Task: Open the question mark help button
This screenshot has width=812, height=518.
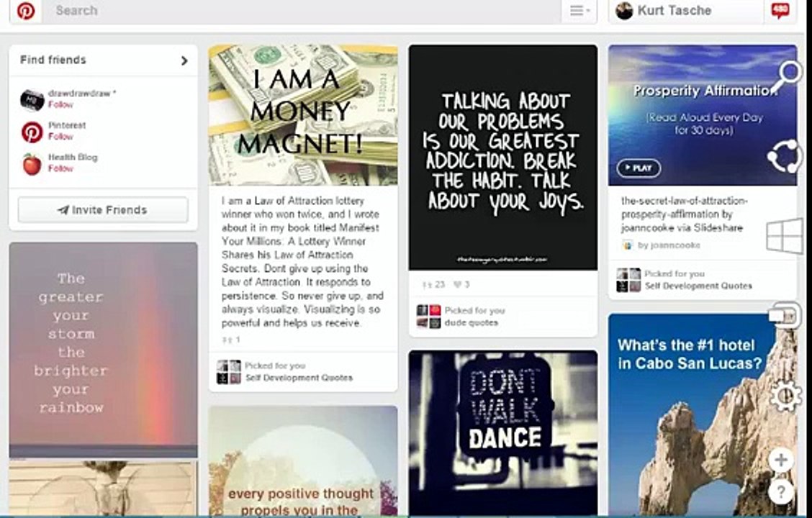Action: 781,491
